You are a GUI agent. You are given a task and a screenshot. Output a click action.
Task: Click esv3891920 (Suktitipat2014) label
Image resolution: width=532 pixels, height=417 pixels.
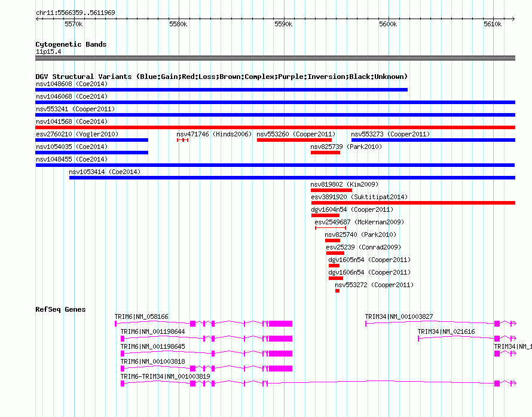[359, 197]
